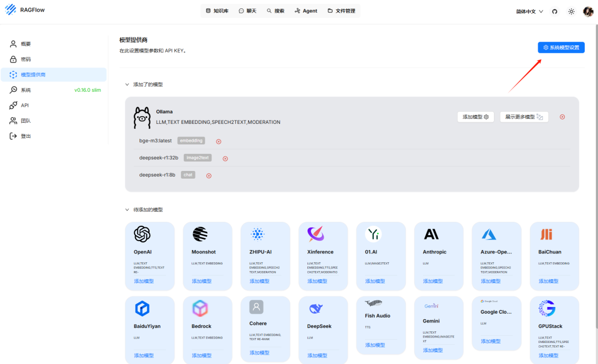Click 添加模型 under BaiChuan
Screen dimensions: 598x364
tap(548, 281)
